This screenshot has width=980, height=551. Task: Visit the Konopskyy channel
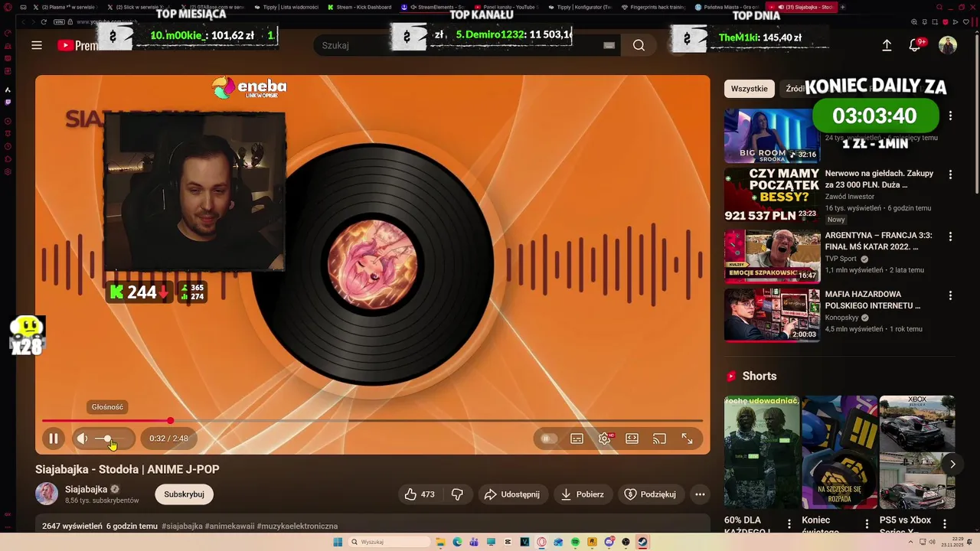click(x=841, y=318)
